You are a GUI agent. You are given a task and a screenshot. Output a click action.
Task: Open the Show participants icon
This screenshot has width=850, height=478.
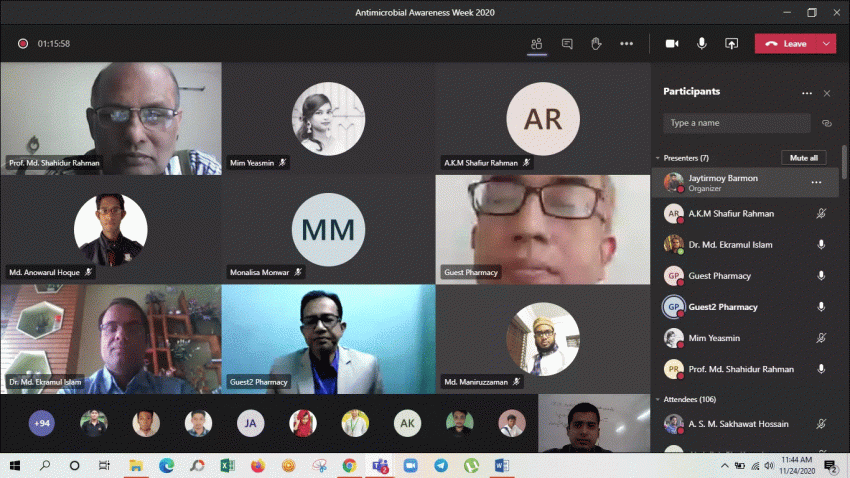click(537, 44)
